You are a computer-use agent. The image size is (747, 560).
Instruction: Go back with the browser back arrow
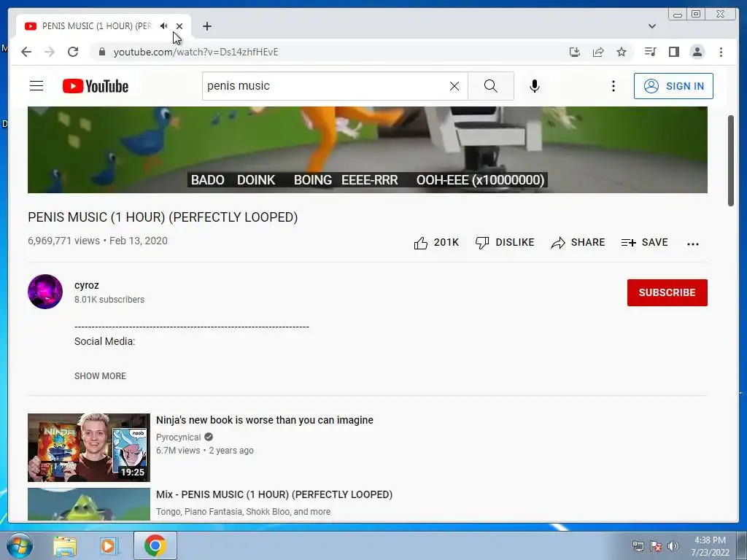point(26,52)
